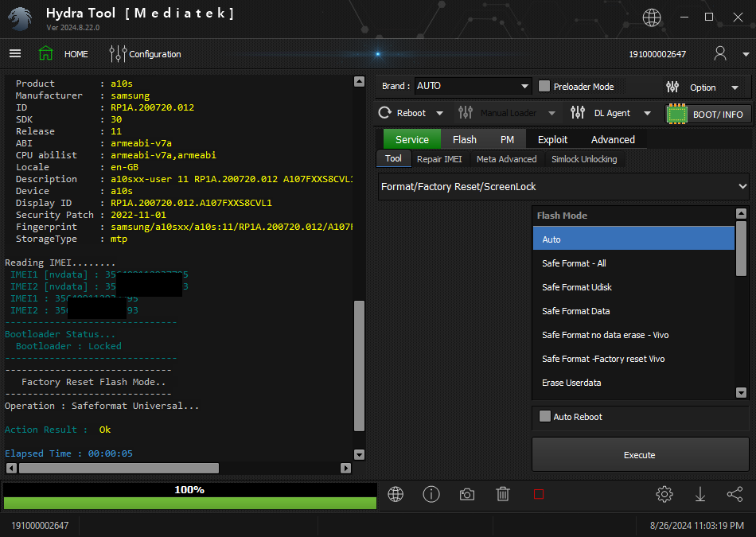Select Safe Format no data erase - Vivo
Screen dimensions: 756x537
pos(633,335)
